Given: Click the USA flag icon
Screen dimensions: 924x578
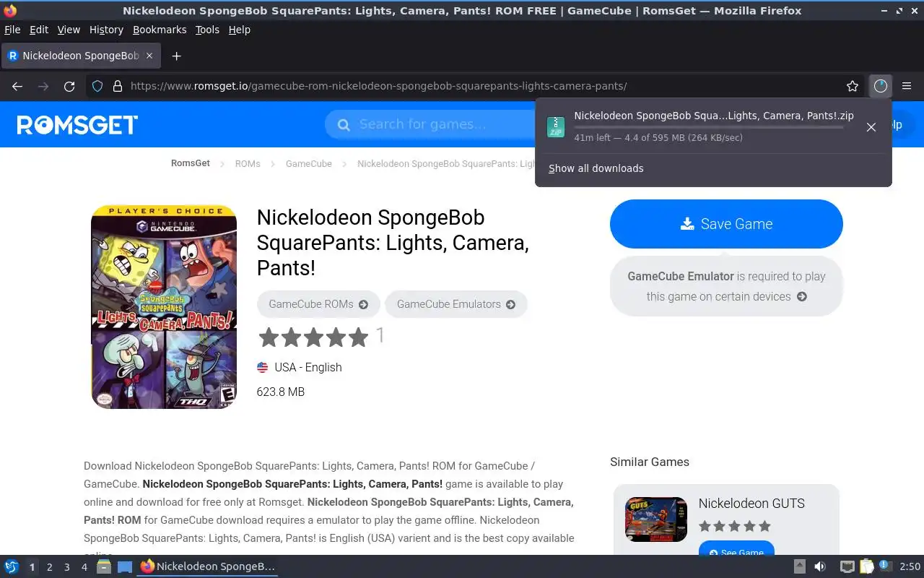Looking at the screenshot, I should click(x=262, y=367).
